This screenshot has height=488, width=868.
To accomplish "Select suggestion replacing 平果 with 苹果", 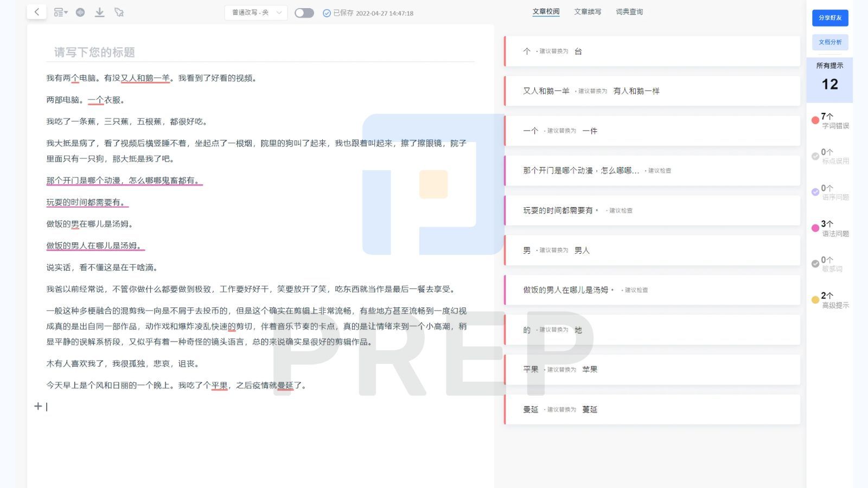I will point(652,370).
